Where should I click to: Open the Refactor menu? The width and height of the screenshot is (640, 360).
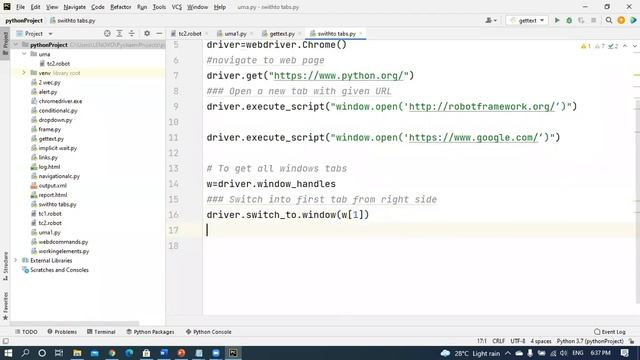coord(120,7)
